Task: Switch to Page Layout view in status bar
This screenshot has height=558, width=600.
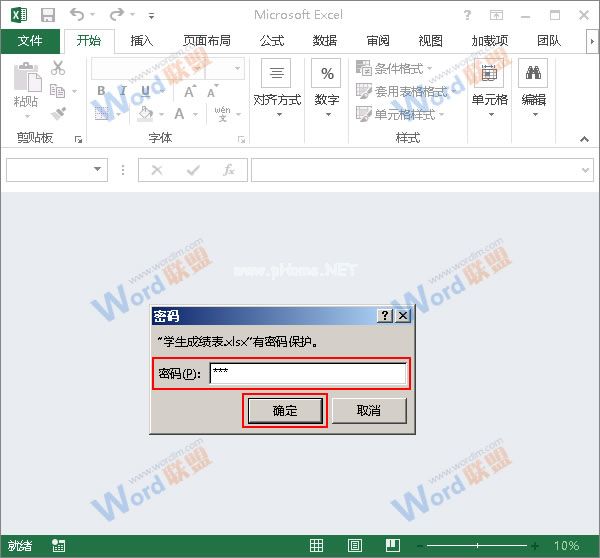Action: [355, 546]
